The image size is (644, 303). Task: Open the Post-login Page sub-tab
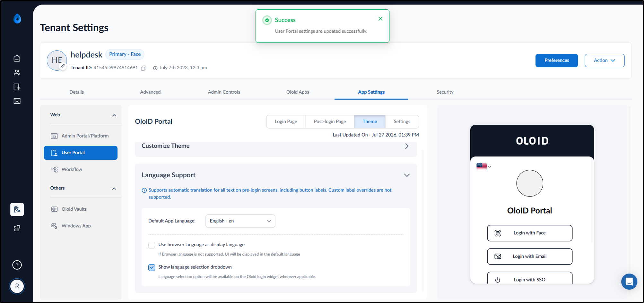coord(330,122)
